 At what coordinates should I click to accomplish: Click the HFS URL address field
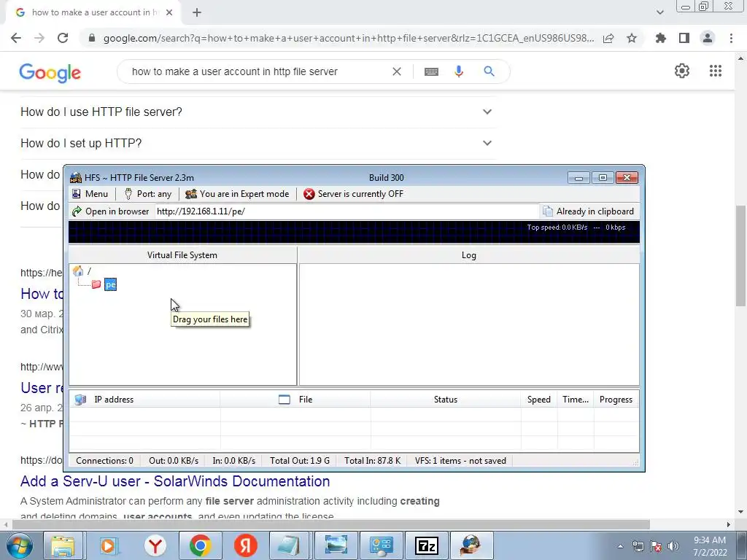(x=347, y=211)
